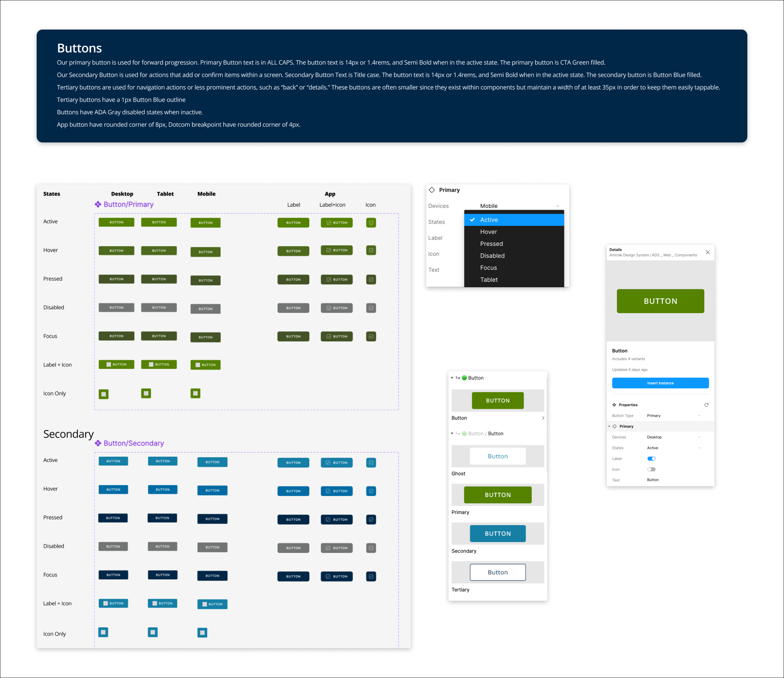Click the green Button status dot

464,378
